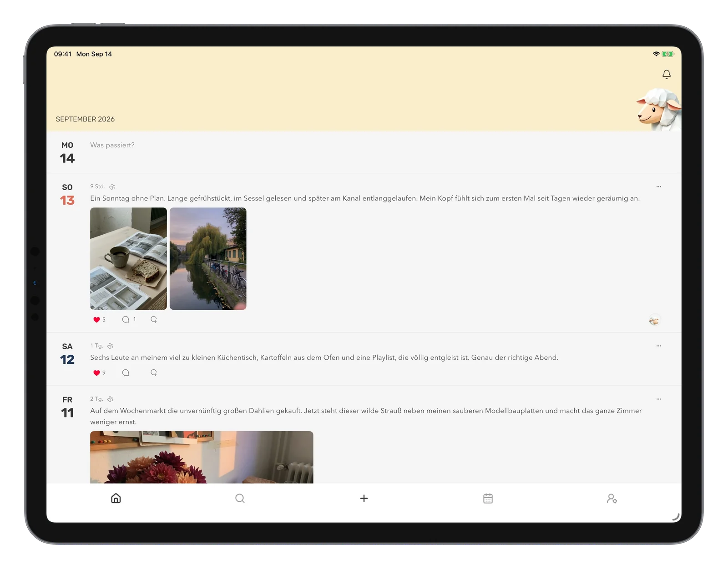The height and width of the screenshot is (569, 728).
Task: Open notifications via the bell icon
Action: [666, 74]
